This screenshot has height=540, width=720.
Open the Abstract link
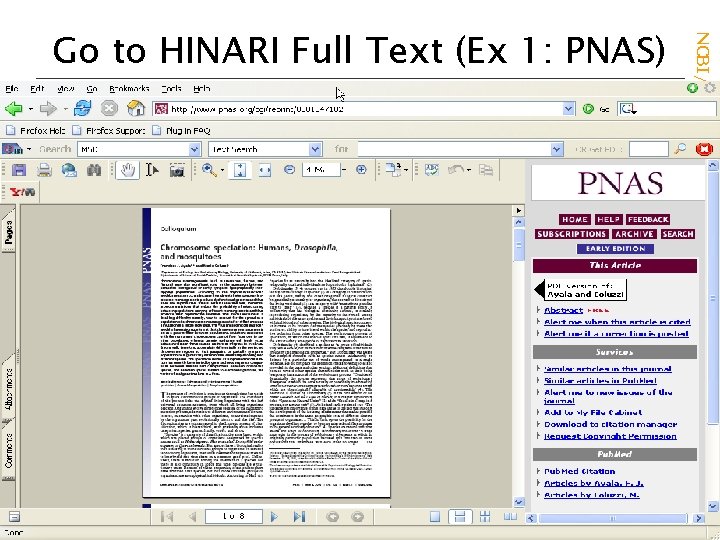[563, 310]
